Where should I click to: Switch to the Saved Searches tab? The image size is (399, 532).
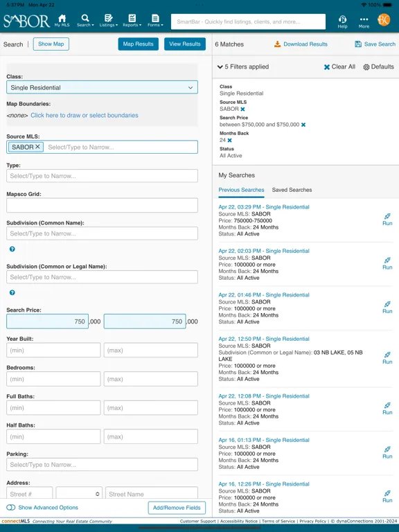(292, 190)
